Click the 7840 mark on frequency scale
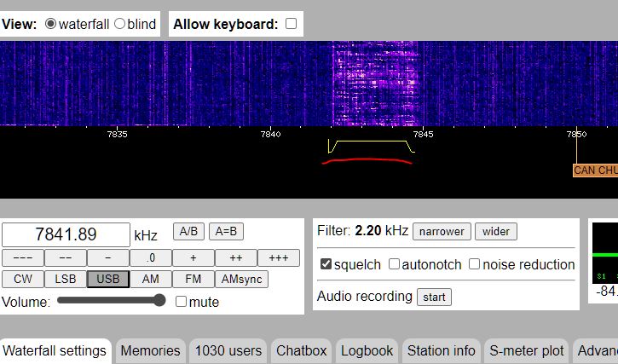Viewport: 618px width, 364px height. (271, 135)
